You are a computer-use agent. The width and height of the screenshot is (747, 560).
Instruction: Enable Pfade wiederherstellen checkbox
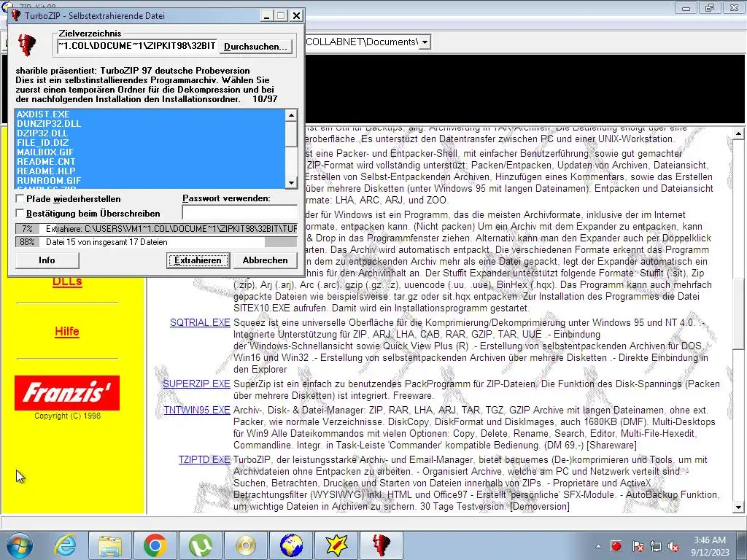tap(20, 198)
